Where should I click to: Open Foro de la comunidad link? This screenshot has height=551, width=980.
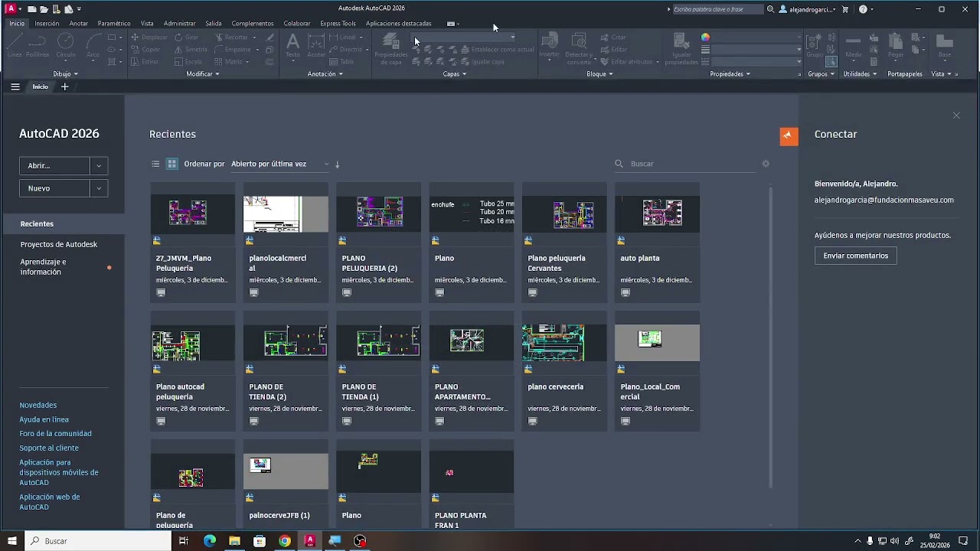56,434
